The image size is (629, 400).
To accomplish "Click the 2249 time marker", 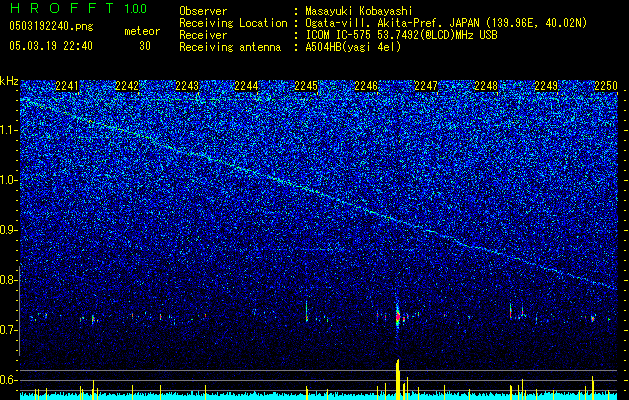I will [x=546, y=86].
